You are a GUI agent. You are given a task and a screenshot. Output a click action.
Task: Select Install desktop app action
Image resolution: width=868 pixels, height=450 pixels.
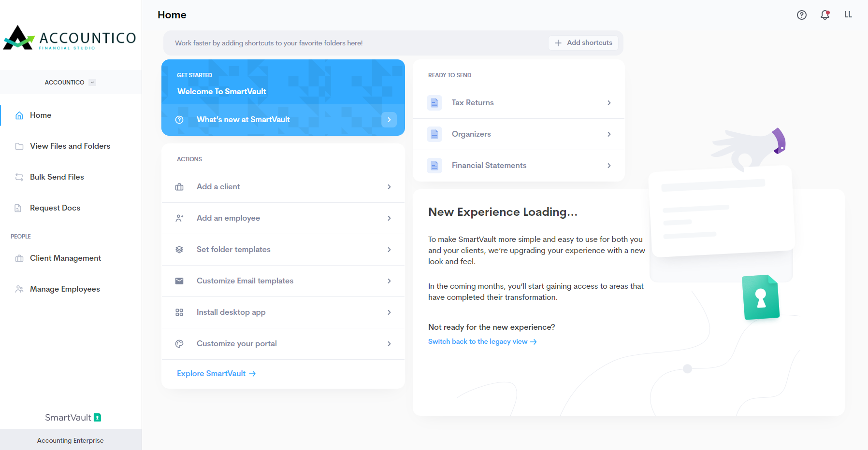pos(283,312)
